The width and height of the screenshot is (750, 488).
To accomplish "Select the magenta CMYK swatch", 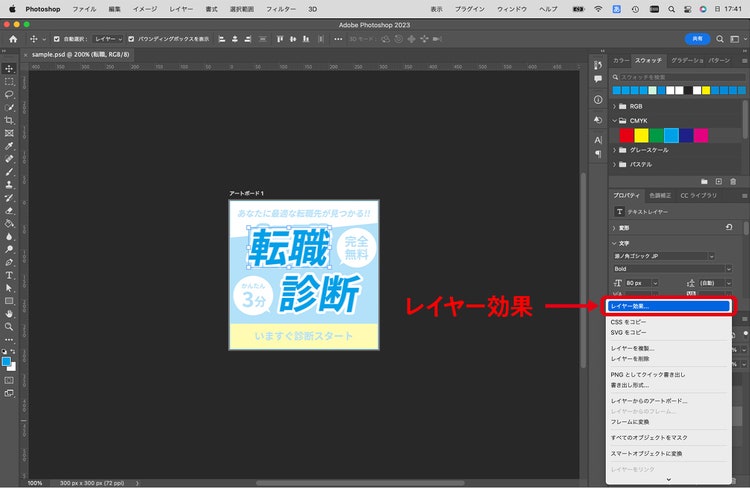I will tap(701, 136).
